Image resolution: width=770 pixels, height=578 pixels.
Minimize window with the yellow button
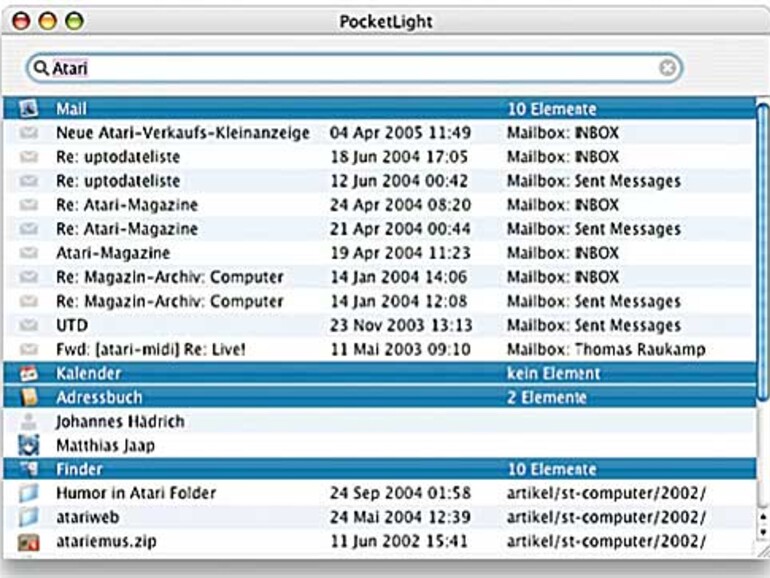click(48, 21)
